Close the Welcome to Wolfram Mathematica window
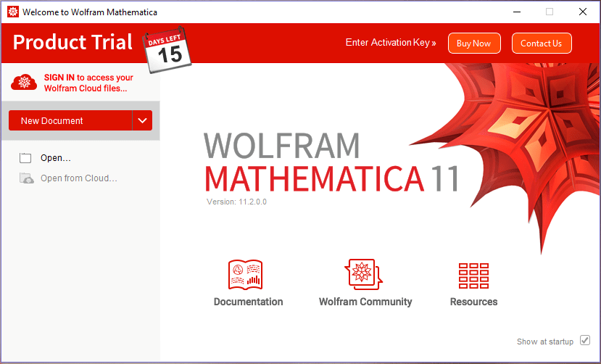The width and height of the screenshot is (601, 364). [x=583, y=12]
